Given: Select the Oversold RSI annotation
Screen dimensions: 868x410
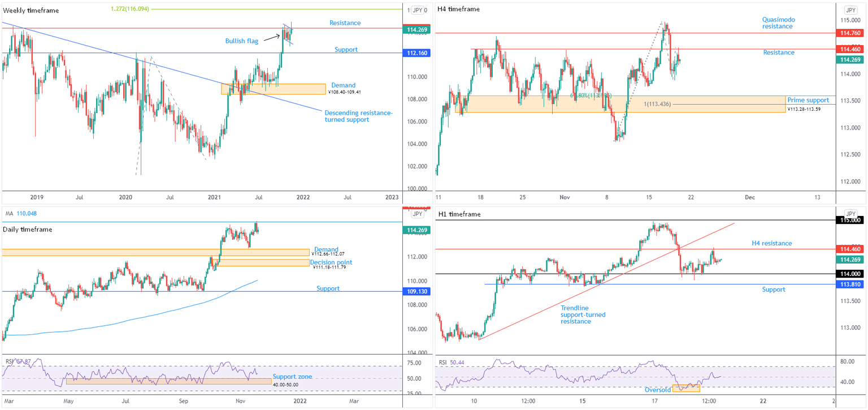Looking at the screenshot, I should pyautogui.click(x=658, y=390).
